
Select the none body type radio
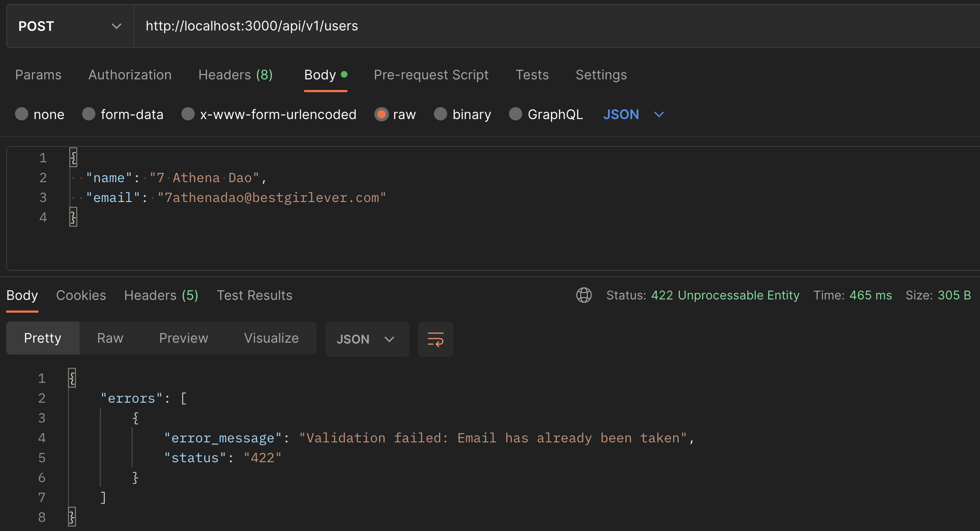22,114
